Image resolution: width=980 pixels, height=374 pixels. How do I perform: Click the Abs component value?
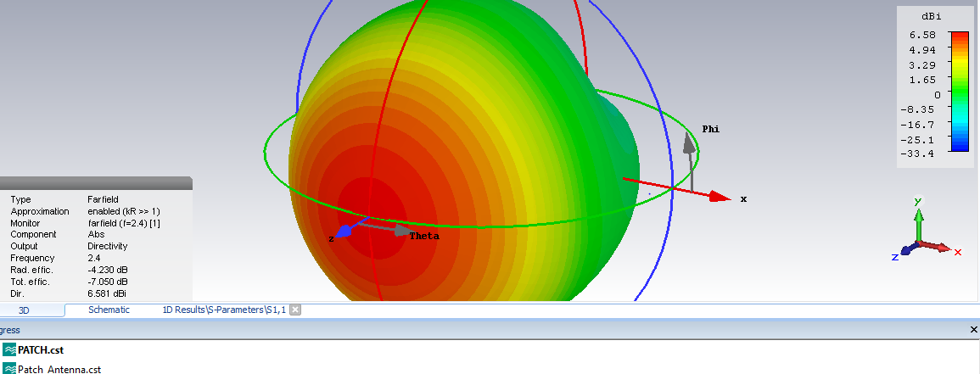(96, 234)
